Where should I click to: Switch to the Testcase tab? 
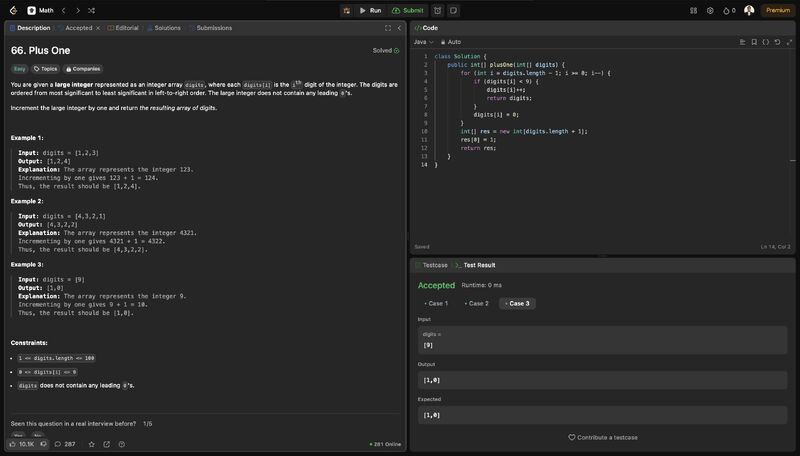tap(431, 265)
